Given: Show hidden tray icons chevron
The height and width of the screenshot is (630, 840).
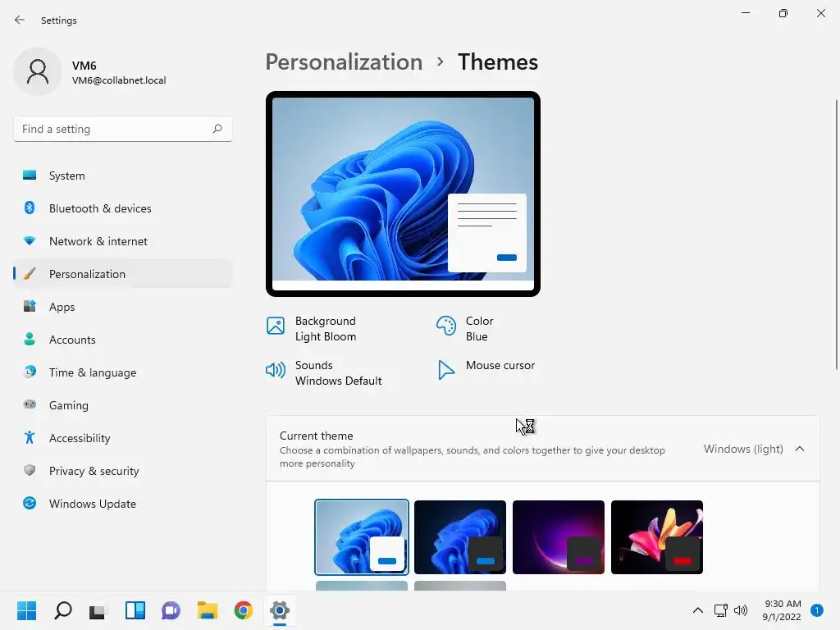Looking at the screenshot, I should [x=697, y=610].
